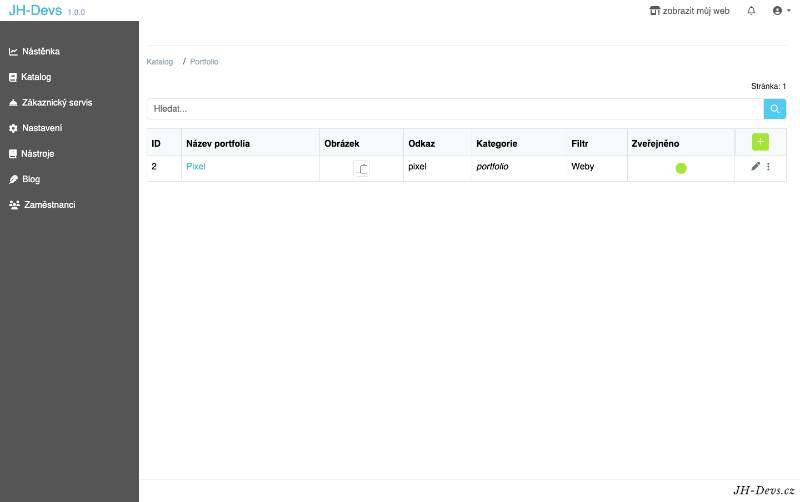Open Zákaznický servis in sidebar

tap(56, 102)
